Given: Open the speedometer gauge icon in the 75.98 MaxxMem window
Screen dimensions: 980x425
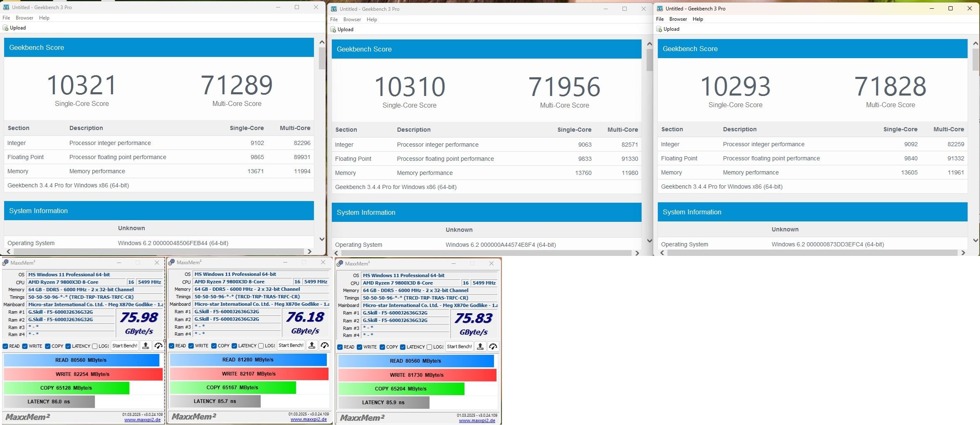Looking at the screenshot, I should (158, 346).
